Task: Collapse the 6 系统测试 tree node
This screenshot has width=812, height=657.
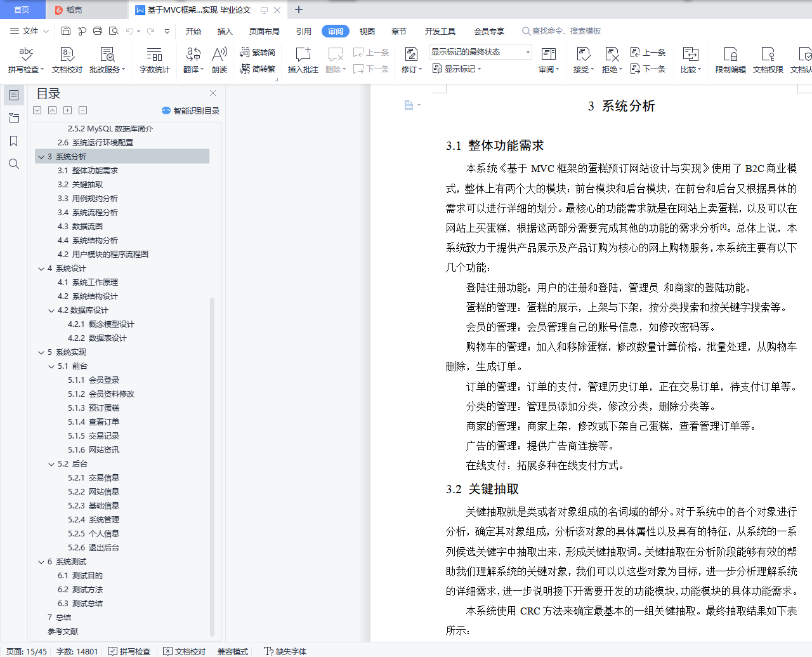Action: click(x=41, y=562)
